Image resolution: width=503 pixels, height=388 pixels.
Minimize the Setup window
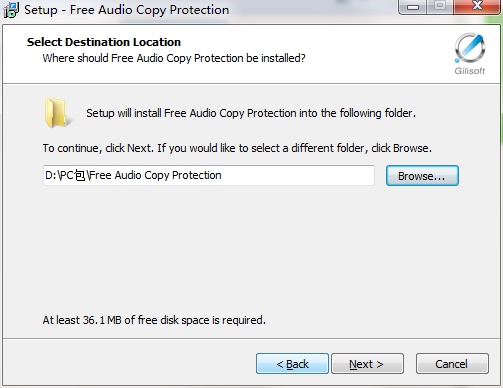point(413,7)
